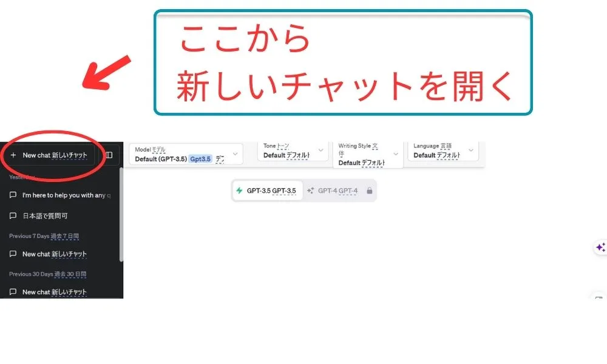This screenshot has width=607, height=364.
Task: Click the plus icon beside New chat
Action: pyautogui.click(x=13, y=155)
